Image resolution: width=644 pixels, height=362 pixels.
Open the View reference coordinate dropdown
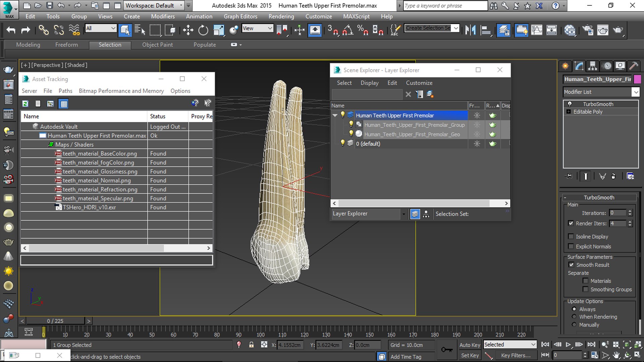(257, 28)
